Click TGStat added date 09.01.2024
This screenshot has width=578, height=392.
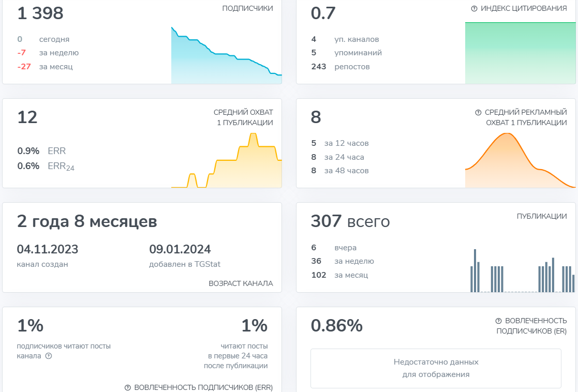pyautogui.click(x=180, y=249)
